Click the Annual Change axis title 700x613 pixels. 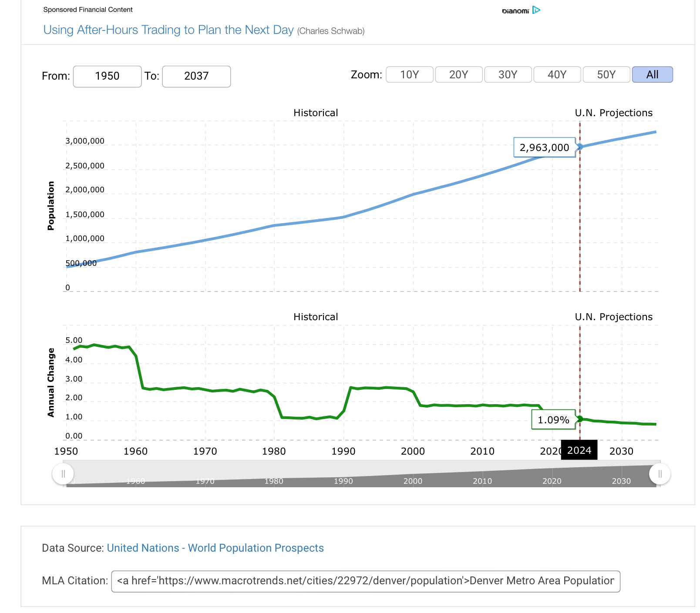tap(51, 382)
